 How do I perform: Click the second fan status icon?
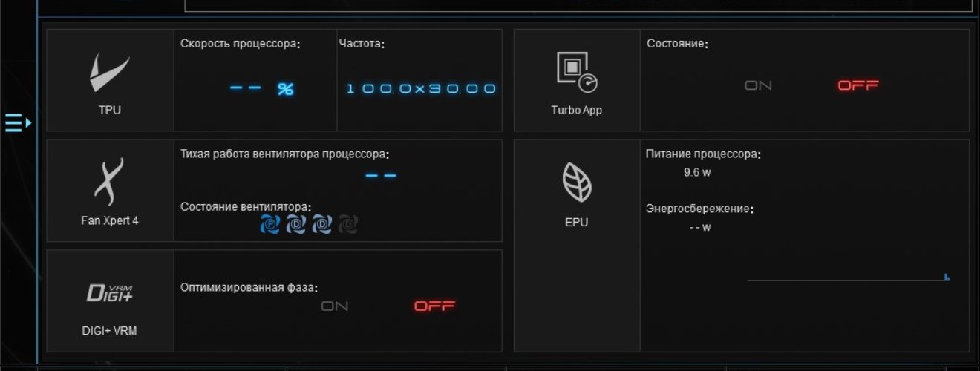(296, 224)
